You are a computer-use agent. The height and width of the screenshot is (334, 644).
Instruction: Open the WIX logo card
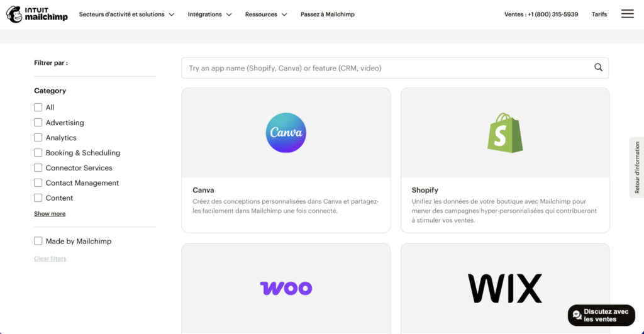(505, 289)
